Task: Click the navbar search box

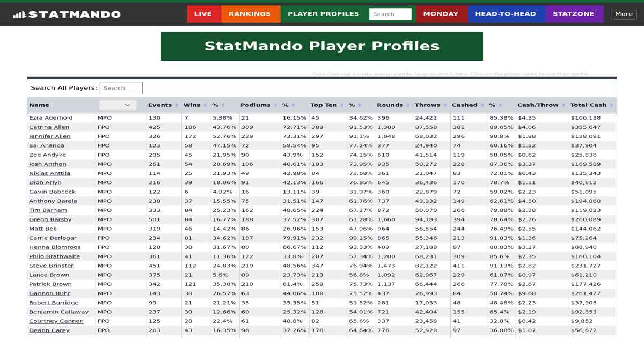Action: [391, 13]
